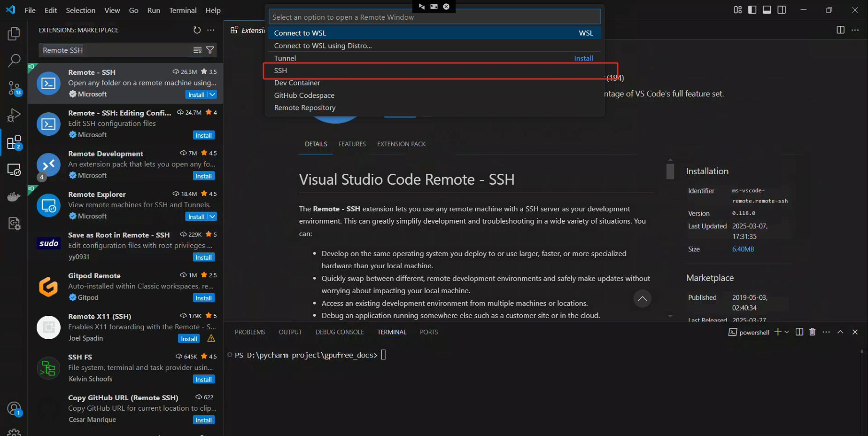Open the new terminal launch profile dropdown

coord(787,332)
